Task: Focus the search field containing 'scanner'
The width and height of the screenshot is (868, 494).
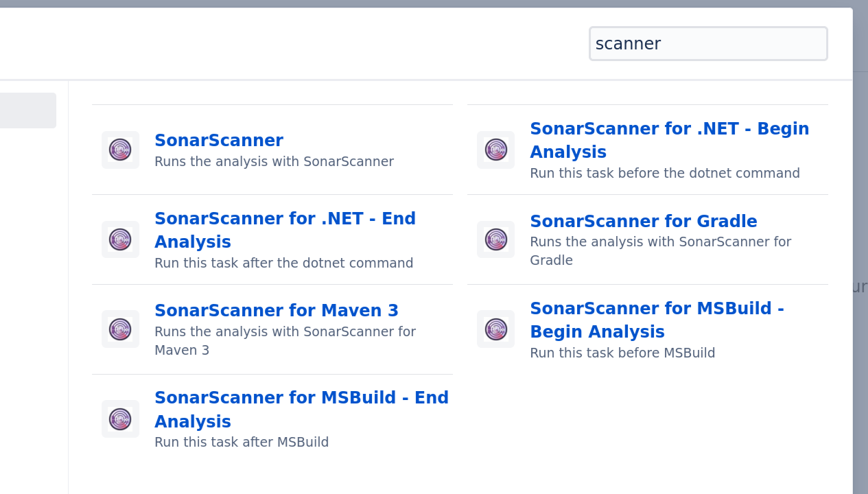Action: [x=708, y=44]
